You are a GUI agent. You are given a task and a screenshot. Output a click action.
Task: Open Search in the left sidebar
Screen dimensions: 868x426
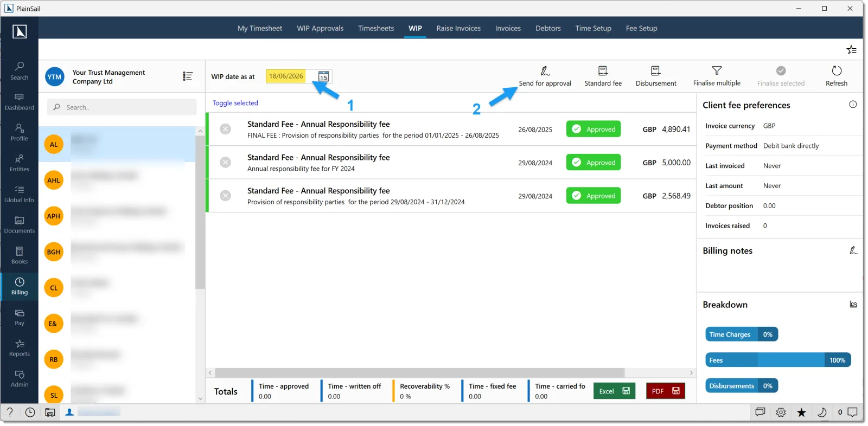(20, 71)
